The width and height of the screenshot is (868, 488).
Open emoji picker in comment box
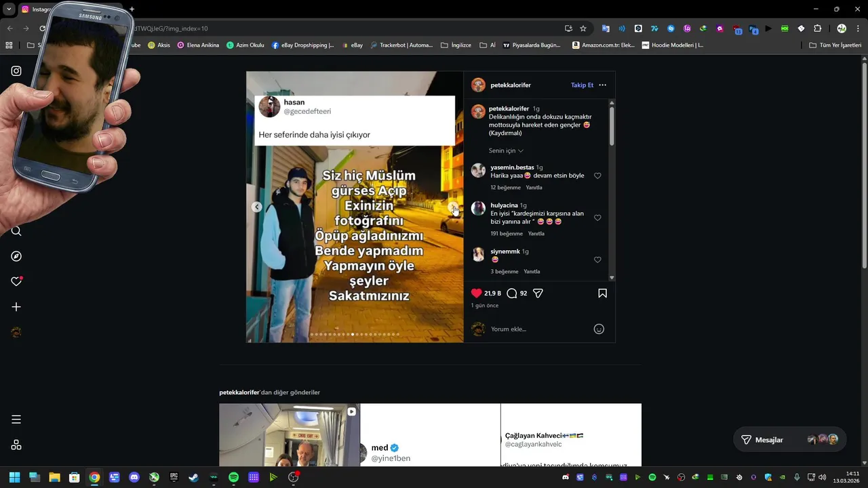(x=599, y=329)
